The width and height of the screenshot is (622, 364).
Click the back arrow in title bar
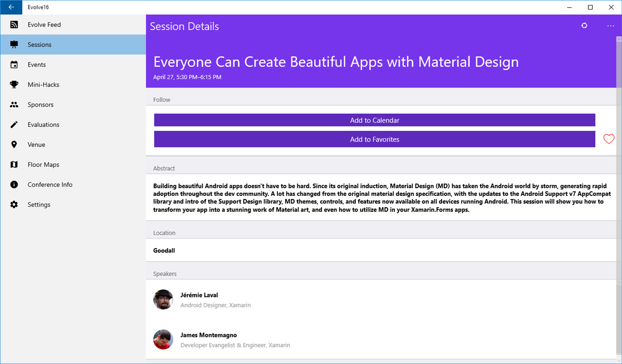coord(11,7)
